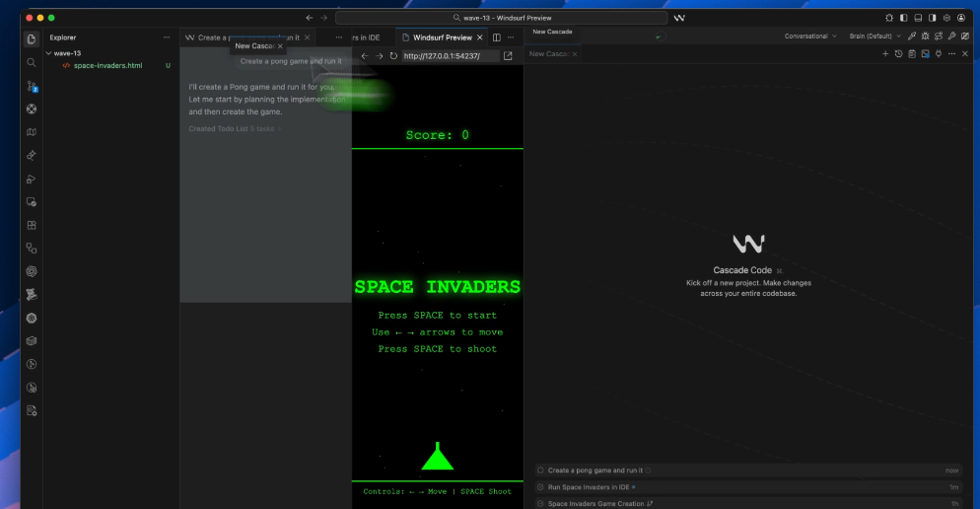This screenshot has width=980, height=509.
Task: Close the Windsurf Preview tab
Action: click(480, 37)
